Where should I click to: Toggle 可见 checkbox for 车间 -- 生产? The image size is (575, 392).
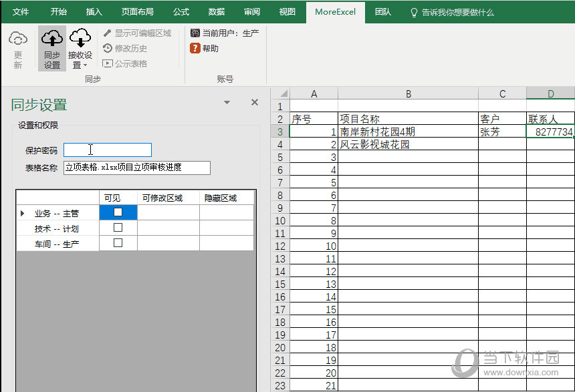[x=118, y=243]
